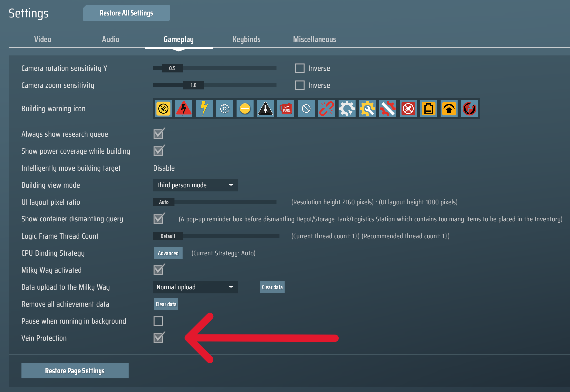Enable Inverse for camera zoom sensitivity

300,85
